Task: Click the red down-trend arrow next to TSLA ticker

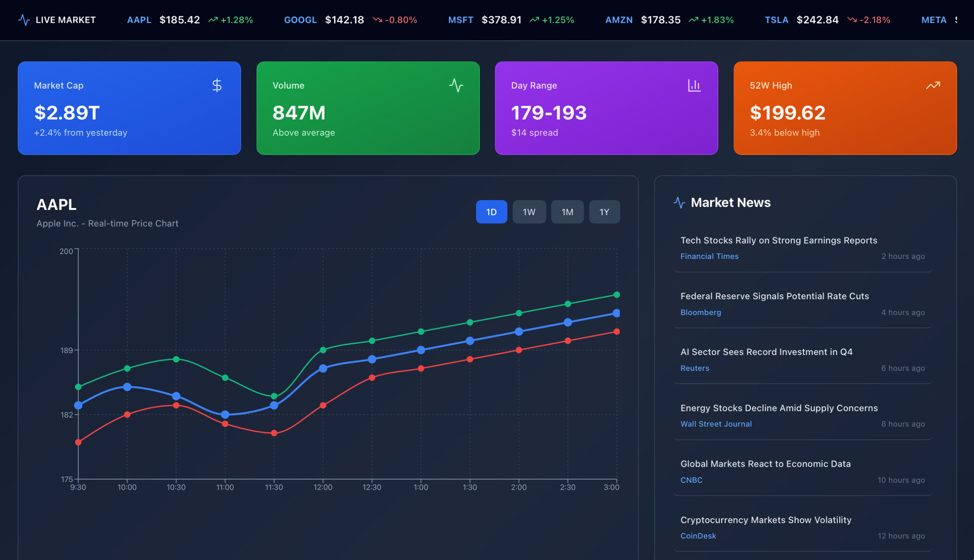Action: click(x=851, y=20)
